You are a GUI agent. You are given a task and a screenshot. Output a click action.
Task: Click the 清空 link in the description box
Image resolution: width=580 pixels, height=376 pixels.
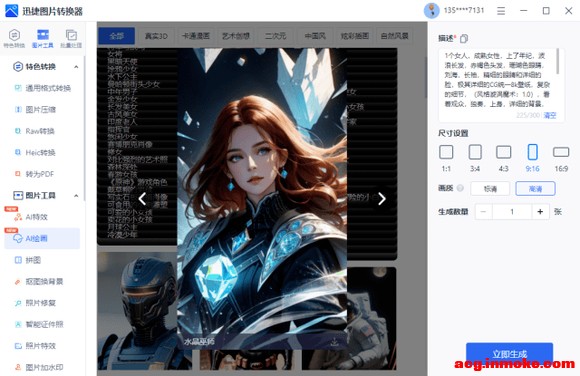coord(550,115)
